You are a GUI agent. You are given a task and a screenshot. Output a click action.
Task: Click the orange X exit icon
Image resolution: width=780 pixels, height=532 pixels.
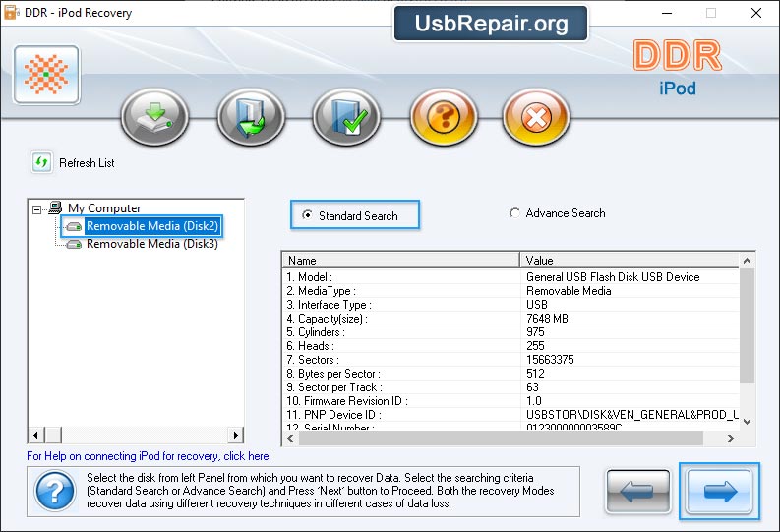pyautogui.click(x=536, y=117)
